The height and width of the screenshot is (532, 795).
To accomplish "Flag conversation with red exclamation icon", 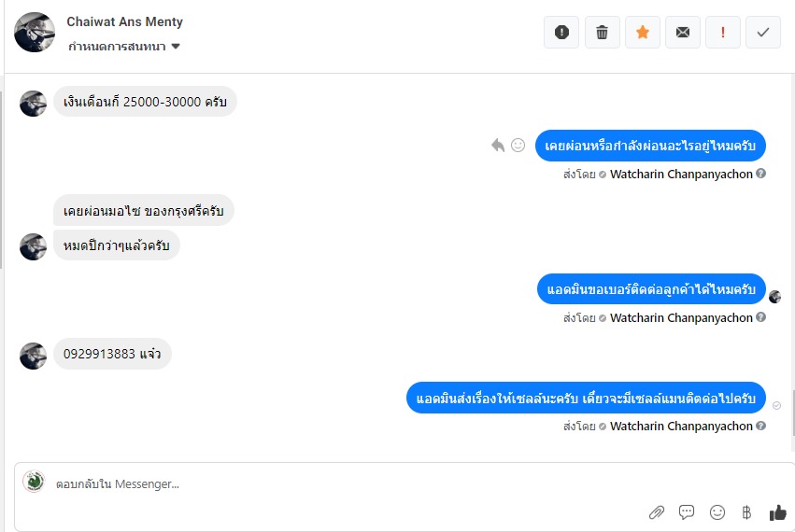I will (x=722, y=33).
